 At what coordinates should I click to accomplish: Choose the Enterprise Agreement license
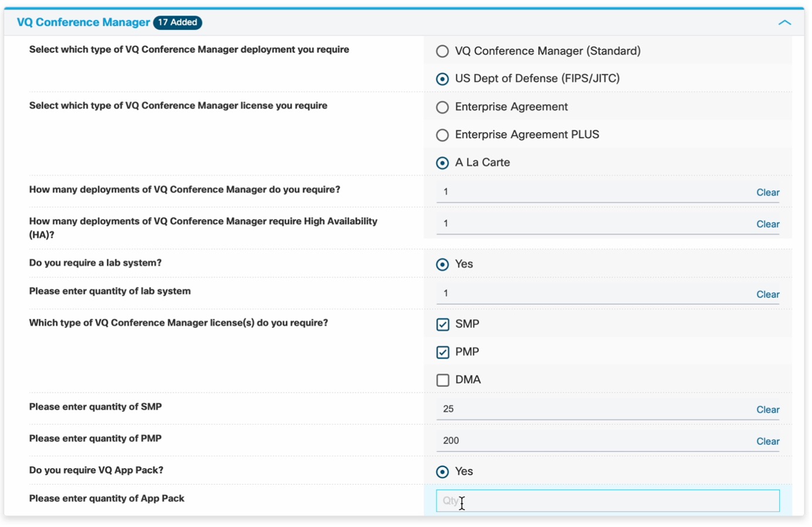(x=442, y=107)
